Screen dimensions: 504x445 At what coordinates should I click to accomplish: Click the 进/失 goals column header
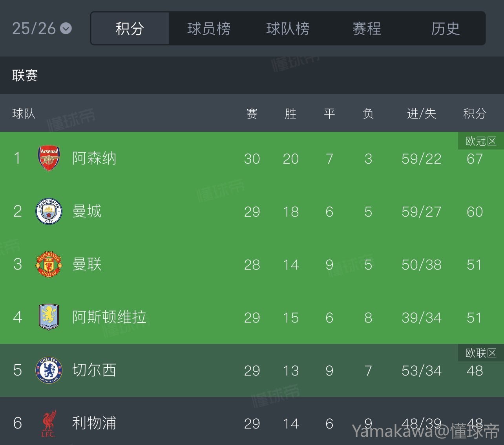click(422, 114)
